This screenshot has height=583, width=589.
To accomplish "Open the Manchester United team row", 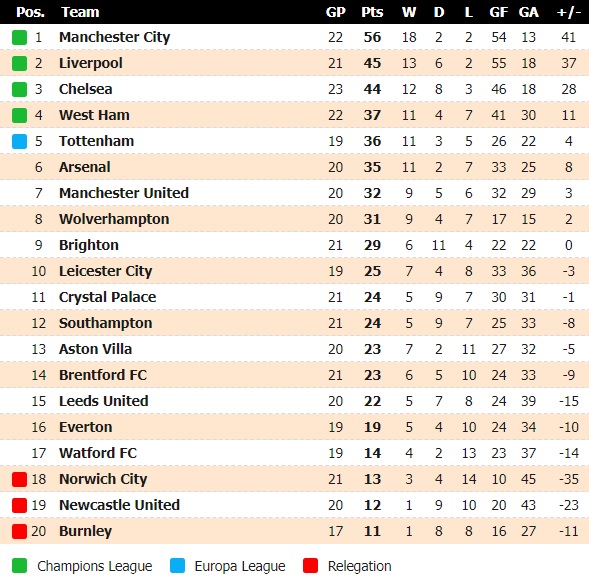I will tap(294, 193).
